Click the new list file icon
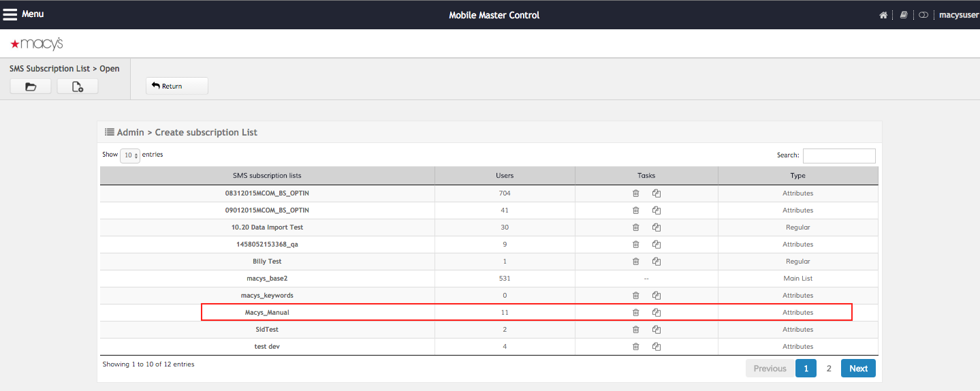The image size is (980, 391). click(78, 87)
